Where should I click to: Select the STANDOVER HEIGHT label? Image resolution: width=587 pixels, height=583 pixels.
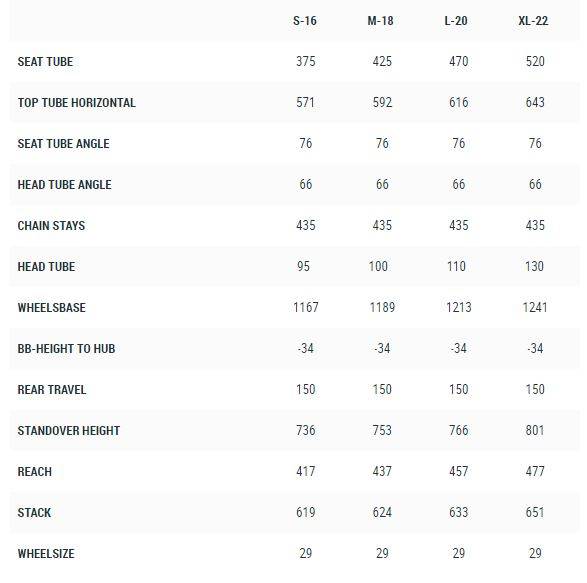(x=69, y=431)
